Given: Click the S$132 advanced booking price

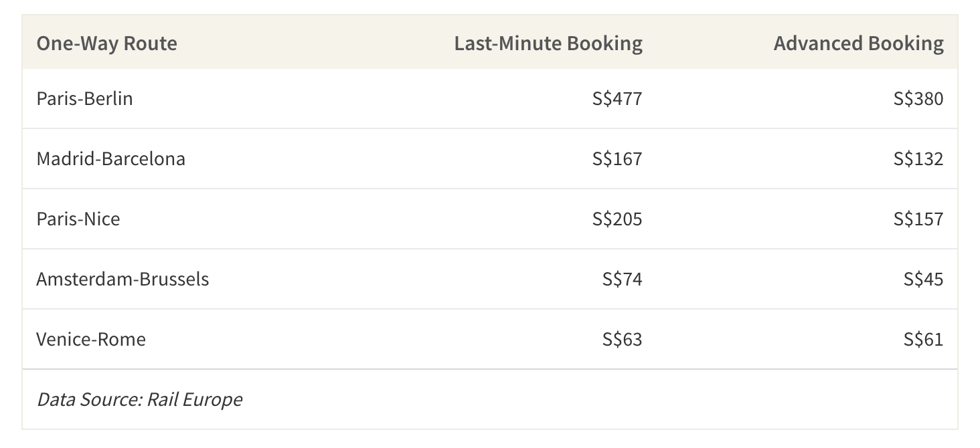Looking at the screenshot, I should [x=918, y=158].
